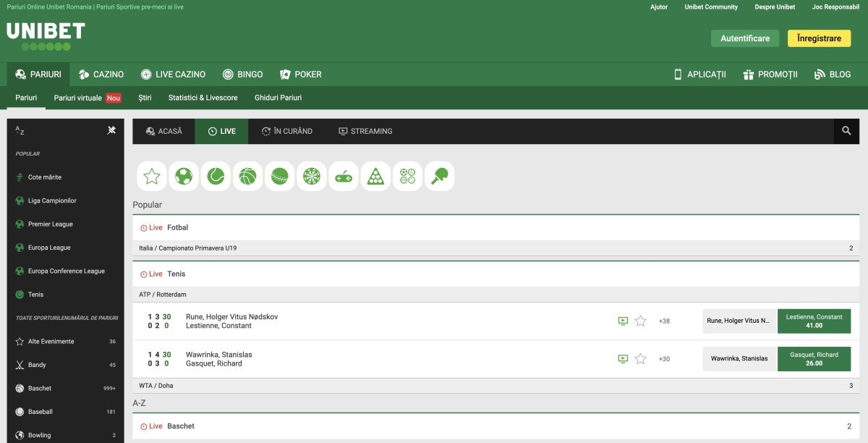
Task: Open POKER in the main navigation
Action: 301,74
